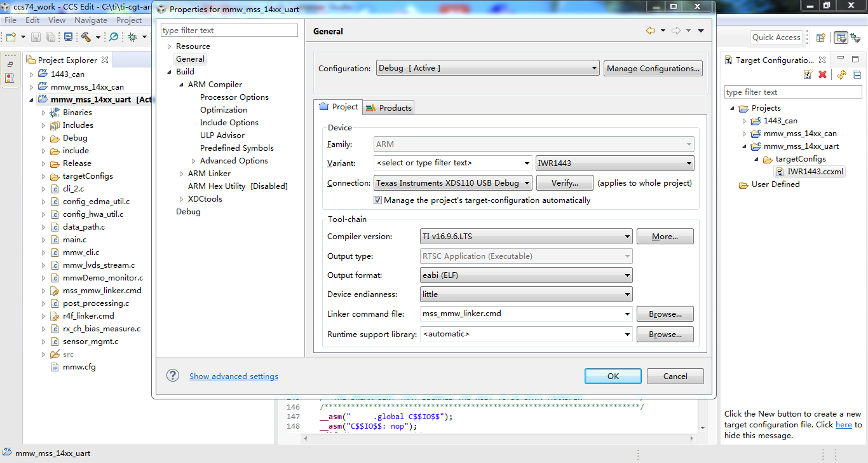Open the File menu

pyautogui.click(x=11, y=20)
